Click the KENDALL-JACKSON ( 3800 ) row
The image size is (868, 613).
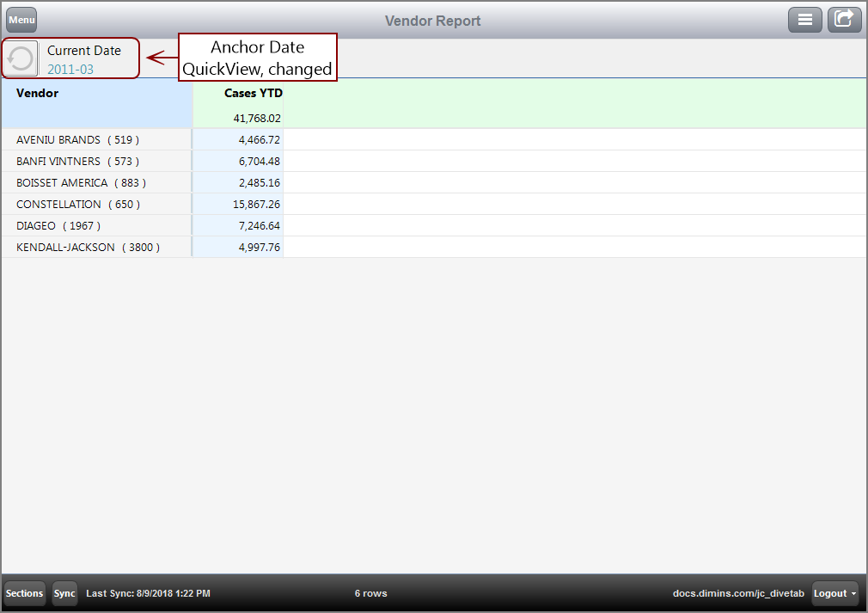pos(89,247)
